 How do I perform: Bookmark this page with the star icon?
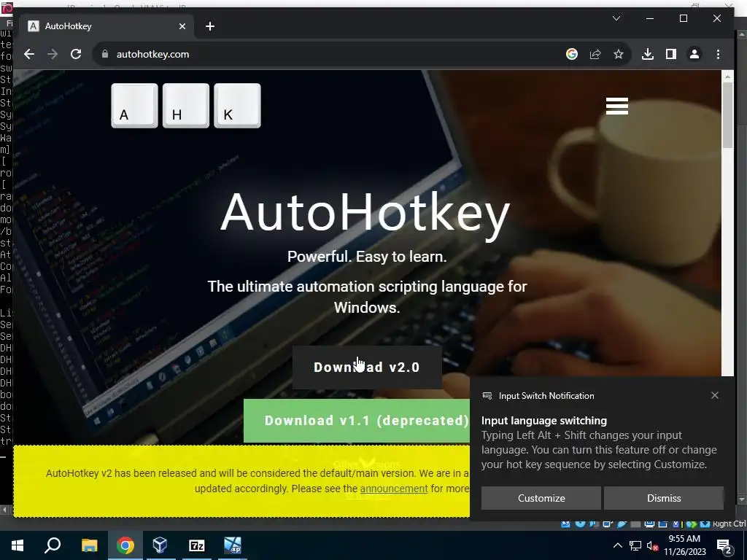point(619,54)
